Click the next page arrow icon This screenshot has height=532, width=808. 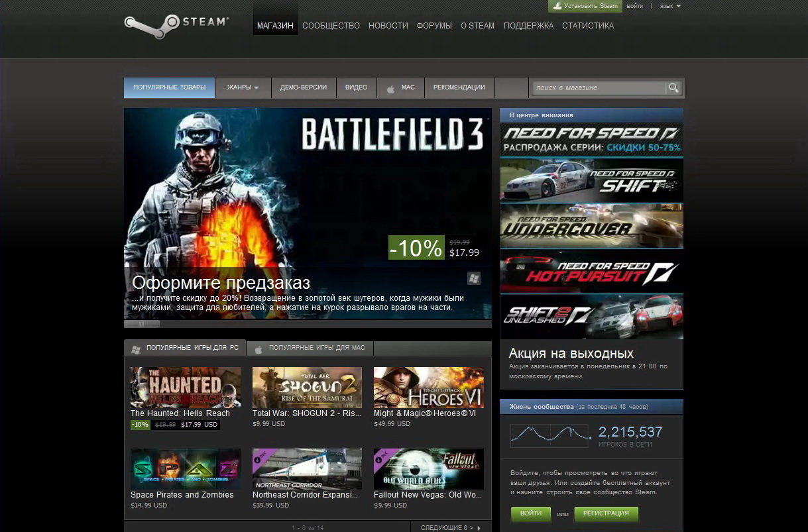[x=479, y=528]
